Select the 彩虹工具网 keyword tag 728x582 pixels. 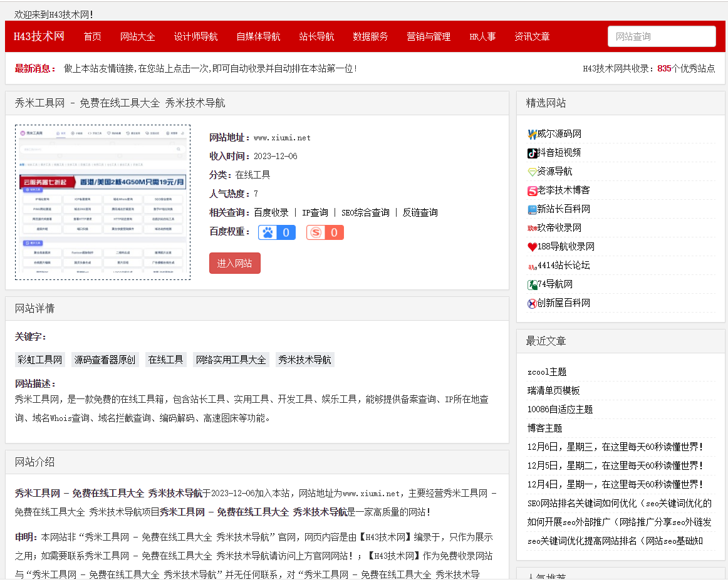coord(40,360)
